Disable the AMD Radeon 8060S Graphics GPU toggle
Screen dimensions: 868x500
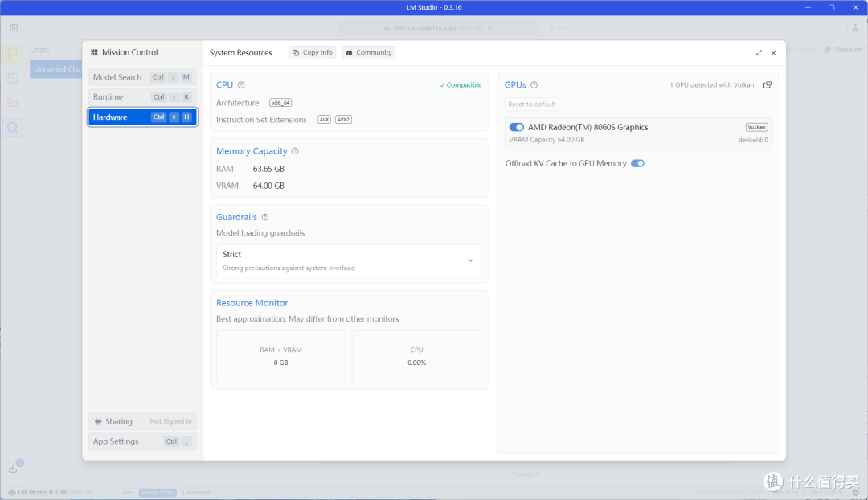pyautogui.click(x=517, y=127)
